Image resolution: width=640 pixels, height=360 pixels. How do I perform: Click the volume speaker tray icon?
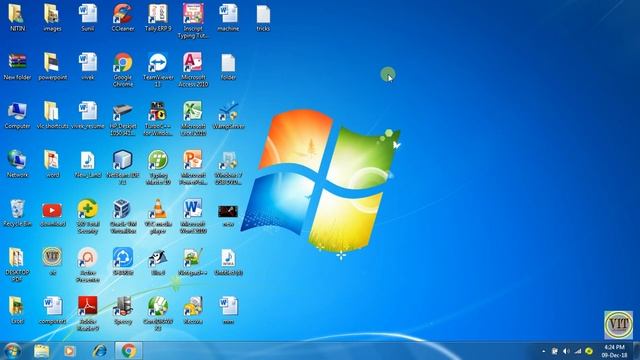pyautogui.click(x=566, y=351)
